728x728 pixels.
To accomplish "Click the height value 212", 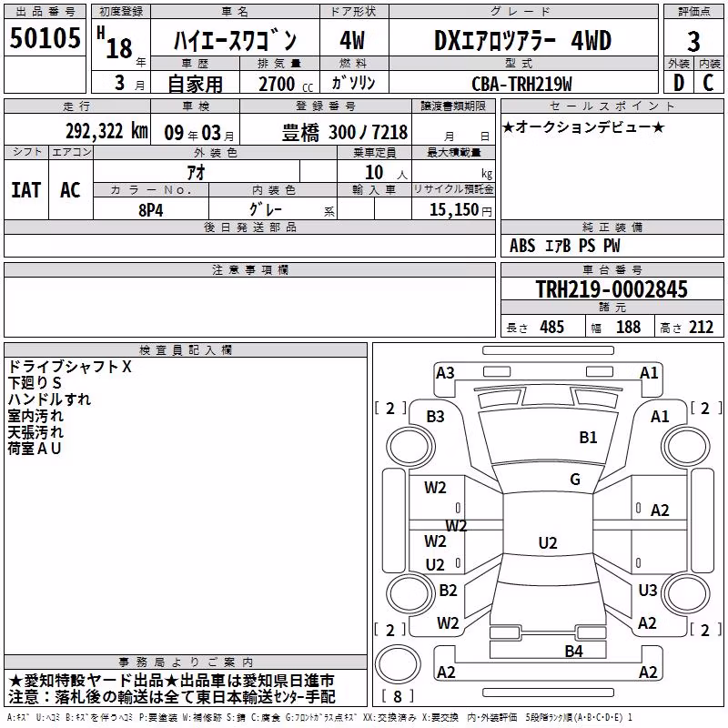I will coord(701,327).
